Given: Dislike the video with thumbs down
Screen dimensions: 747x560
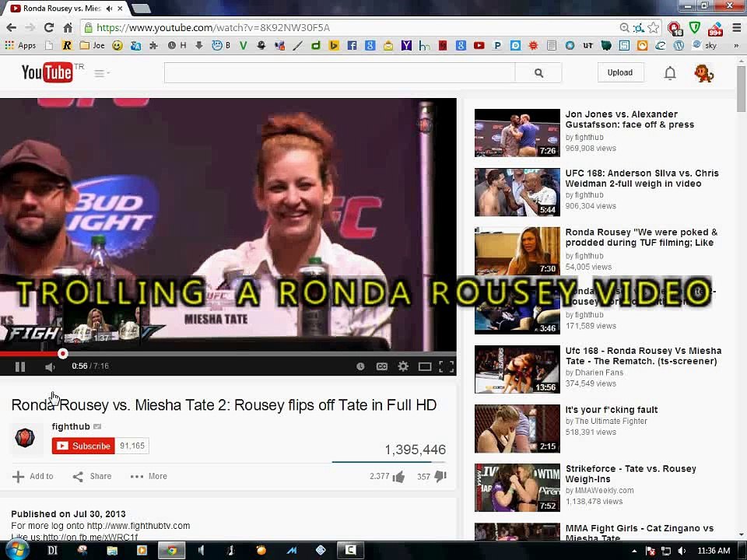Looking at the screenshot, I should pyautogui.click(x=440, y=476).
